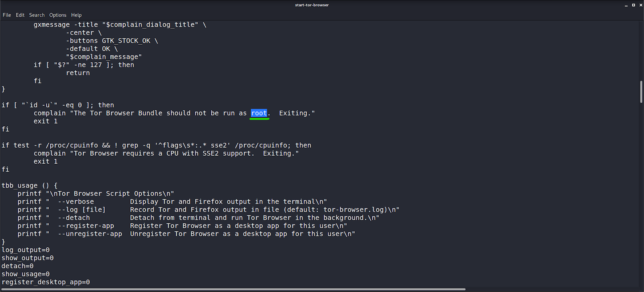Click the horizontal scrollbar at bottom

233,289
